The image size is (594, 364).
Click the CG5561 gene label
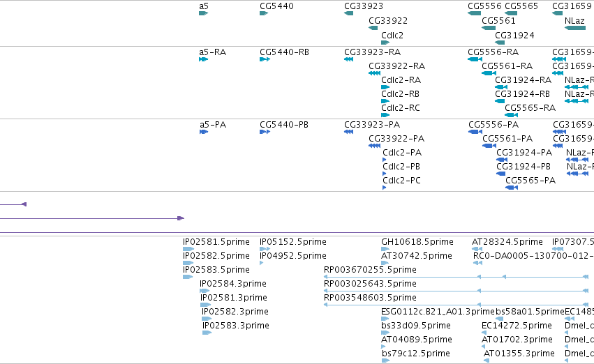point(498,21)
